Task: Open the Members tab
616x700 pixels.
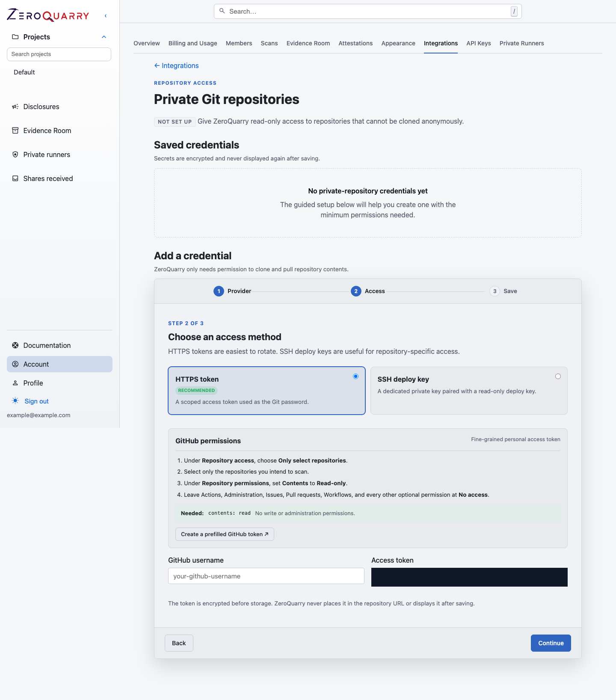Action: (x=239, y=43)
